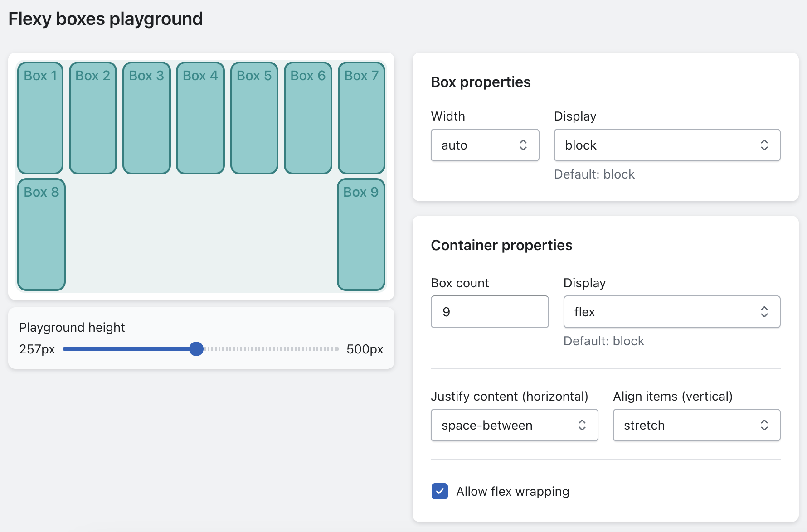Select Box 2 in the playground
Screen dimensions: 807x532
(93, 118)
